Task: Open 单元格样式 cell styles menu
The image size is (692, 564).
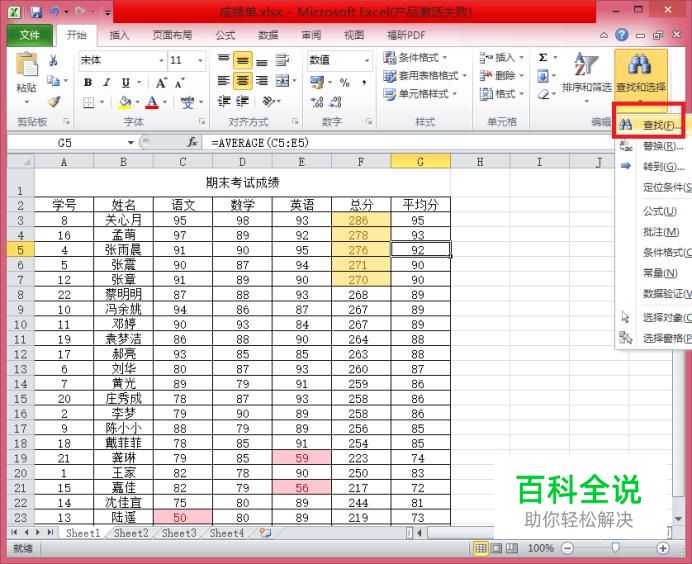Action: click(x=420, y=94)
